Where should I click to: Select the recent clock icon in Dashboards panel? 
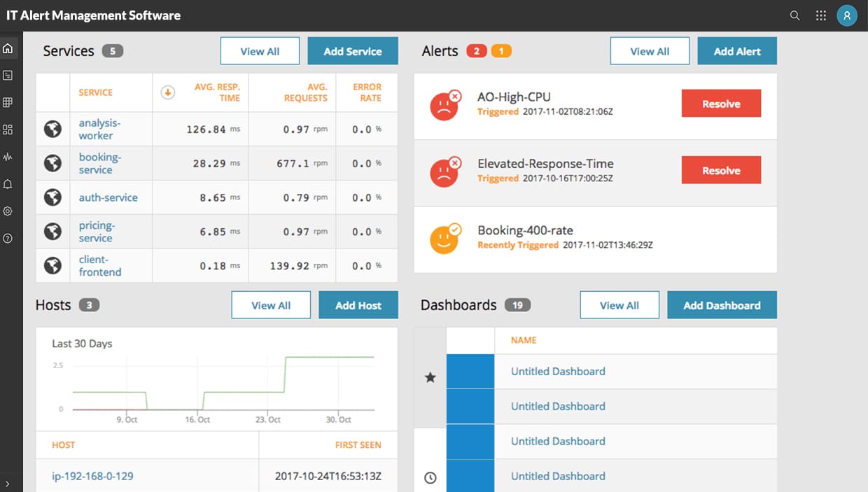point(430,477)
